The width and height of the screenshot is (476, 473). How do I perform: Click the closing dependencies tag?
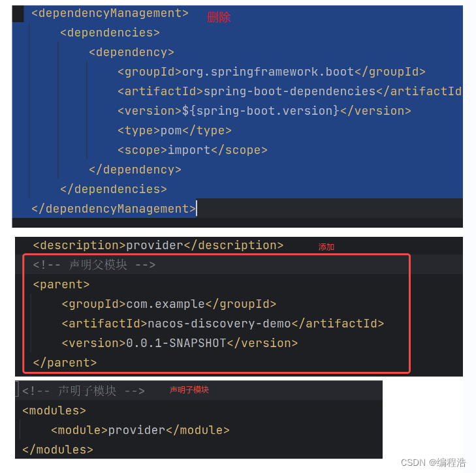click(x=114, y=189)
